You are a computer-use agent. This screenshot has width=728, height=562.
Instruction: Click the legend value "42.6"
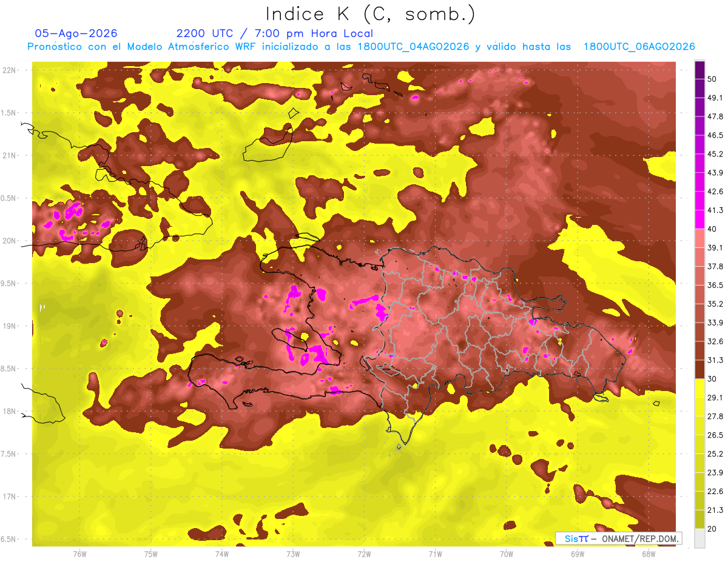coord(715,192)
